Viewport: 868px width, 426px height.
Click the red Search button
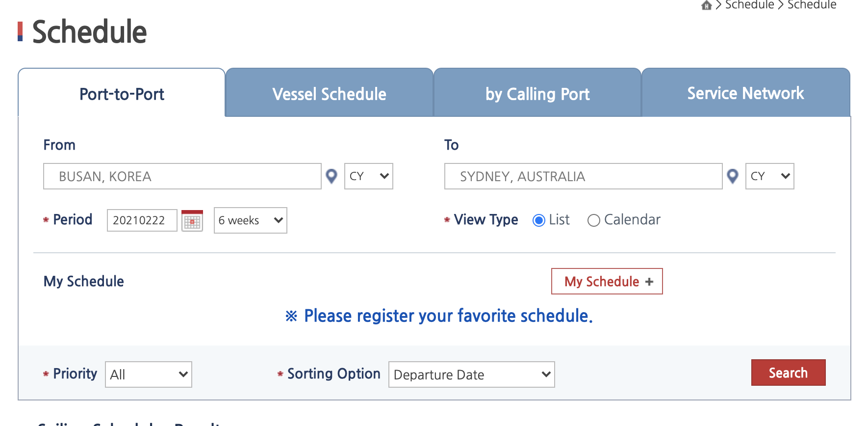pos(789,373)
